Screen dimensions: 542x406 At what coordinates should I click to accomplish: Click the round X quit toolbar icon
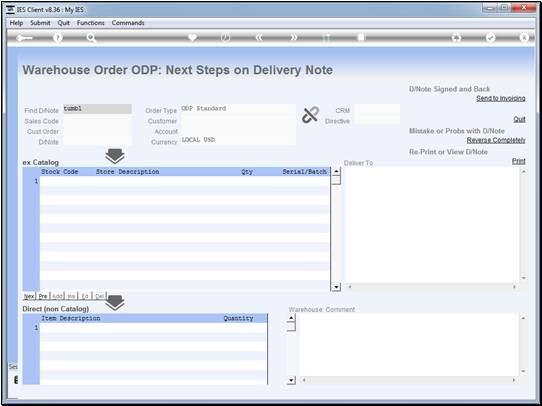click(x=524, y=38)
